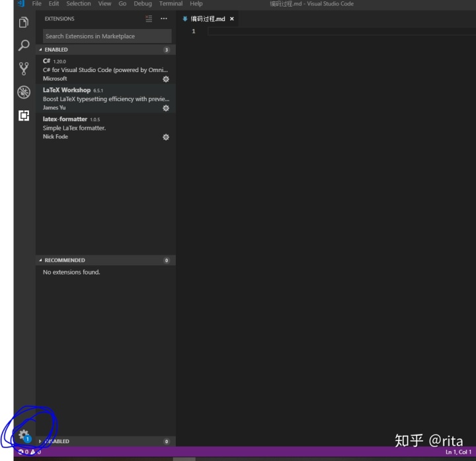
Task: Clear extensions search results icon
Action: click(149, 19)
